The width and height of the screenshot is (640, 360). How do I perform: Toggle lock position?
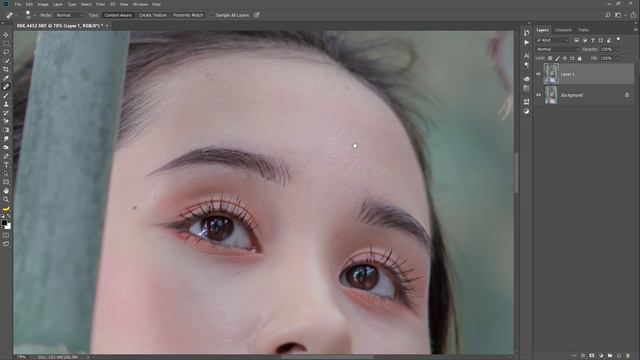click(x=564, y=58)
